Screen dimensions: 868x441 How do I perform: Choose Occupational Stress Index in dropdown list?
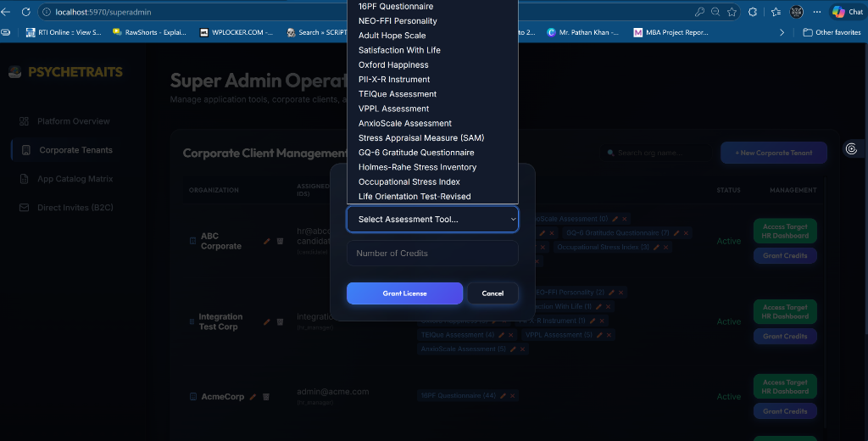(432, 181)
